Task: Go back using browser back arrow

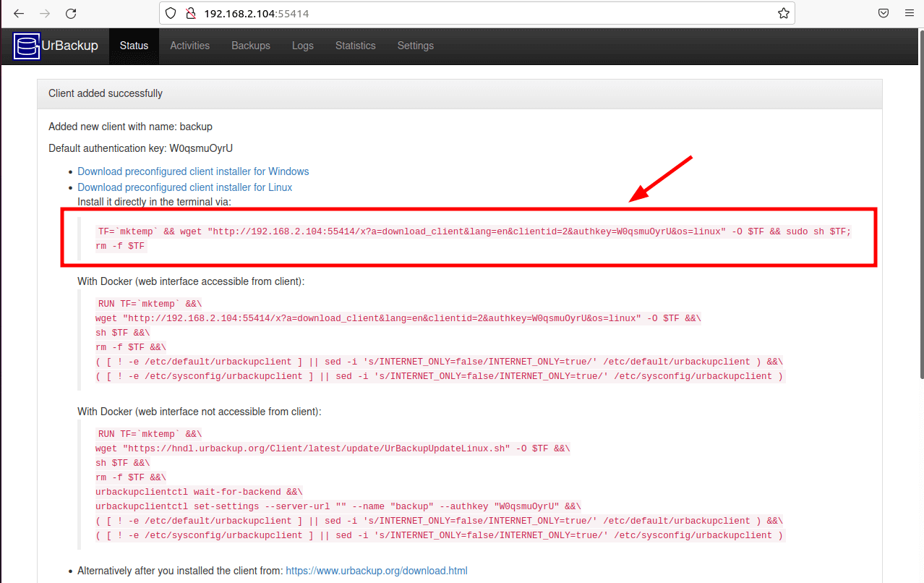Action: pyautogui.click(x=19, y=13)
